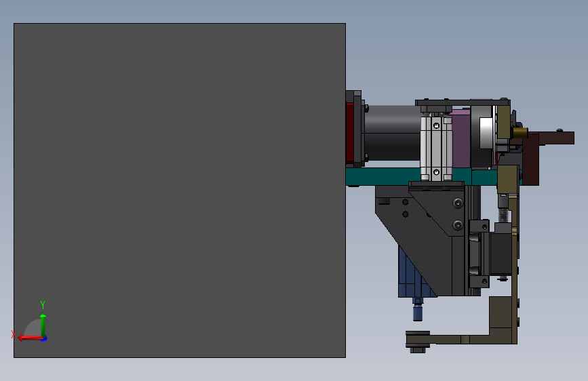Click the green Y axis arrow of the triad
Viewport: 588px width, 381px height.
(x=43, y=324)
